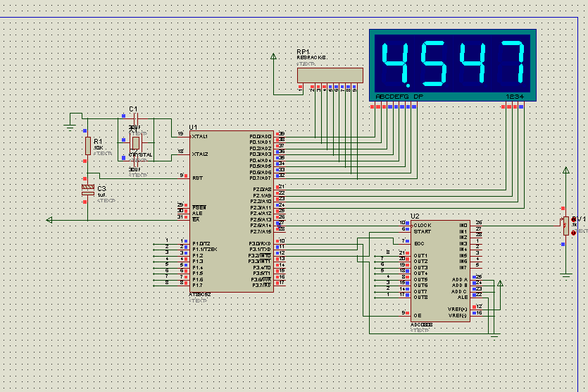This screenshot has height=392, width=588.
Task: Click the XTAL2 pin label
Action: click(200, 154)
